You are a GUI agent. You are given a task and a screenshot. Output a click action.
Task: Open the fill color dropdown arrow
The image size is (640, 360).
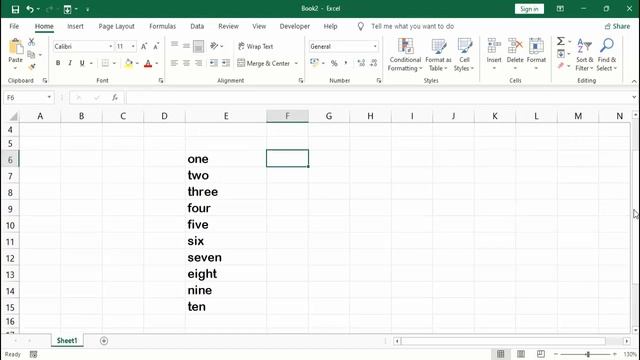(x=137, y=63)
